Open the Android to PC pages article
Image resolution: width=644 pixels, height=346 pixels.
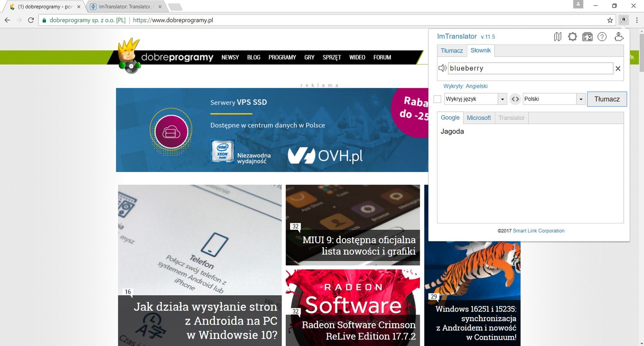click(200, 265)
